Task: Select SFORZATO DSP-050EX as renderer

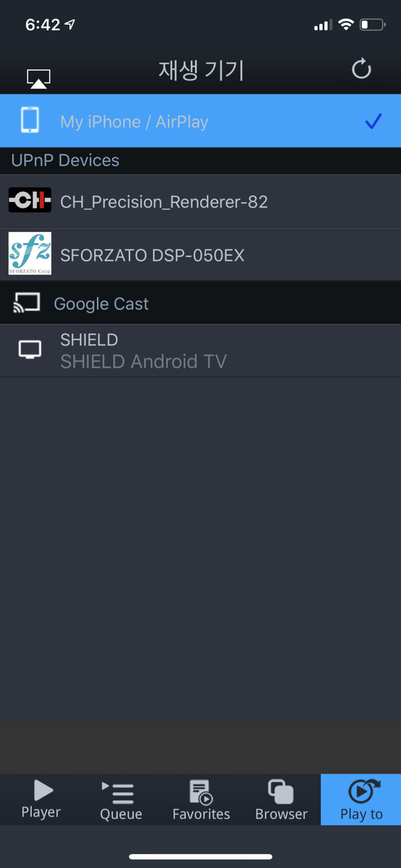Action: (200, 255)
